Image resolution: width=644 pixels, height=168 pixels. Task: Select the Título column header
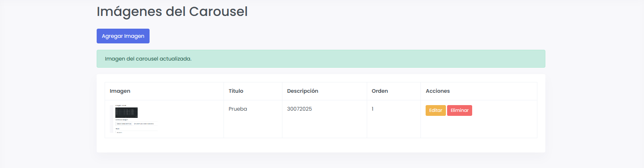tap(236, 91)
